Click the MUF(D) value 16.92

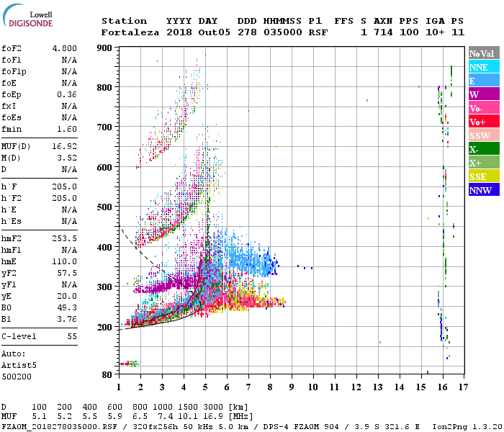(x=65, y=146)
